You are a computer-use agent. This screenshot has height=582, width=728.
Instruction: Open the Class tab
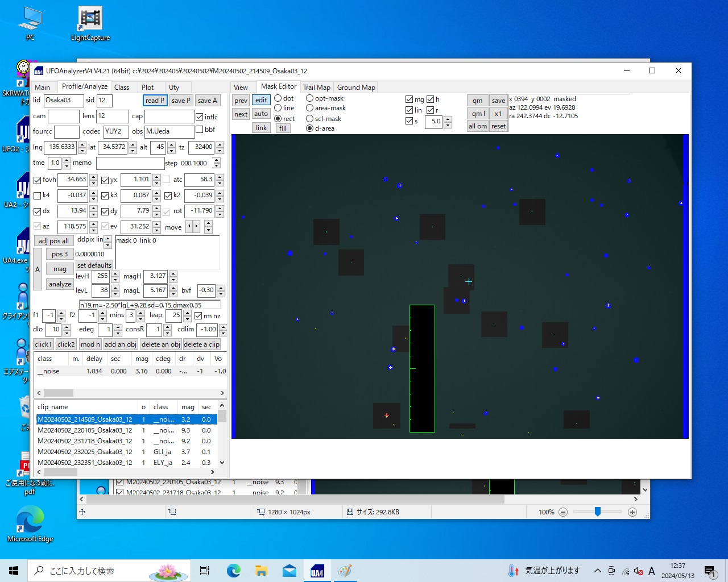[122, 88]
